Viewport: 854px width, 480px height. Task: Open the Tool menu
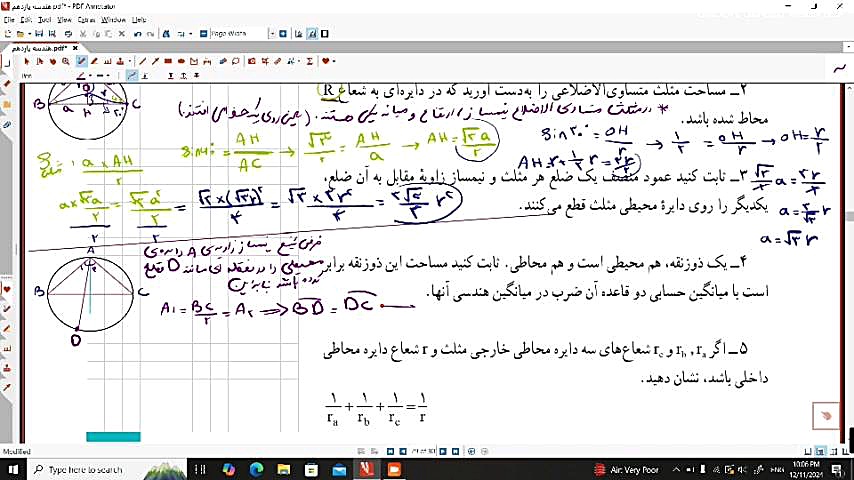(45, 20)
